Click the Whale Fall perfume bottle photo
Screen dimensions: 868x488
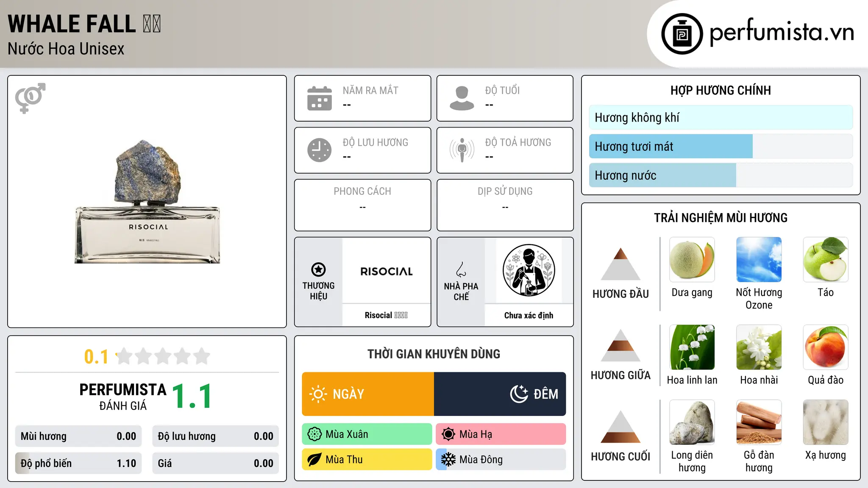[147, 202]
